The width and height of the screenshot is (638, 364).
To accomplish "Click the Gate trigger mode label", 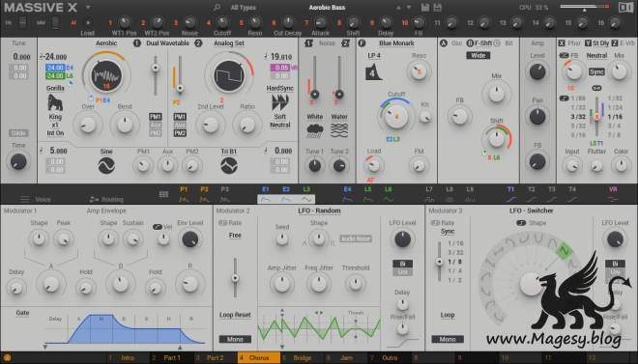I will pyautogui.click(x=22, y=313).
